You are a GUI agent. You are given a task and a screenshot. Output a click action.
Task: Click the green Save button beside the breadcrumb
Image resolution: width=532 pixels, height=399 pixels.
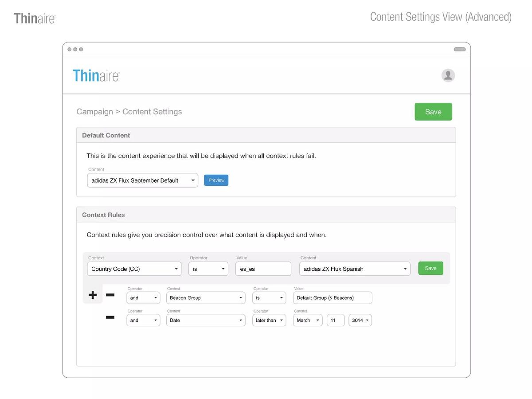coord(433,112)
